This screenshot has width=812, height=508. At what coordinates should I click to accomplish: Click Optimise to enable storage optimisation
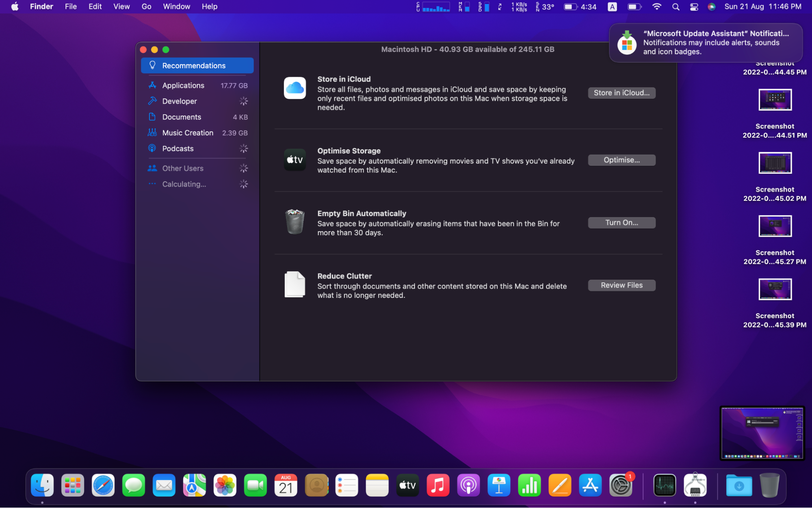pos(621,160)
